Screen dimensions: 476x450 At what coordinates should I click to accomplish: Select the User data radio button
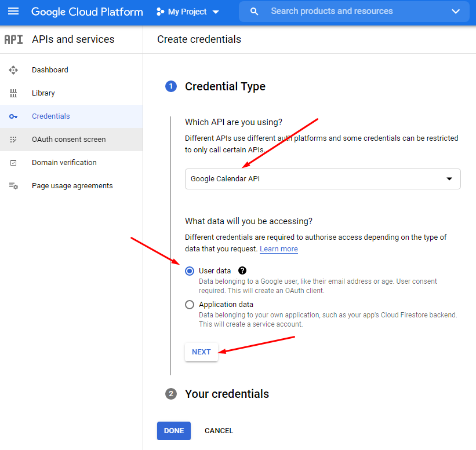tap(190, 271)
